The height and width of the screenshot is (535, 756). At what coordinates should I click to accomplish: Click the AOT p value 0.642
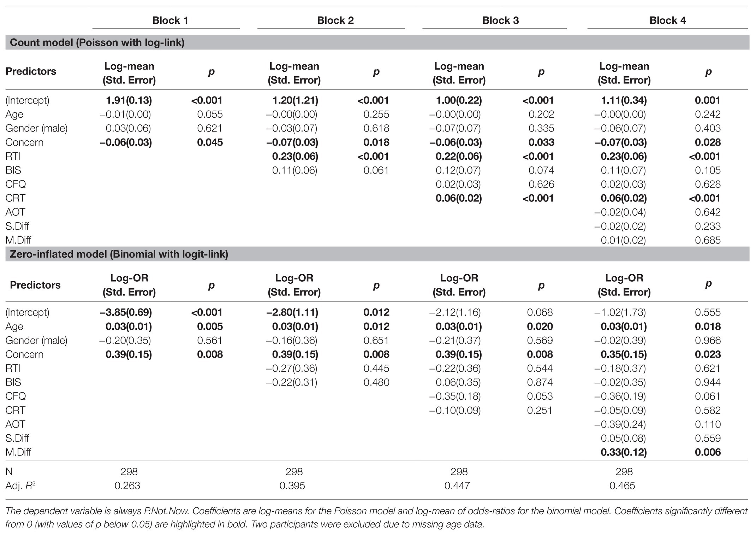(x=708, y=212)
